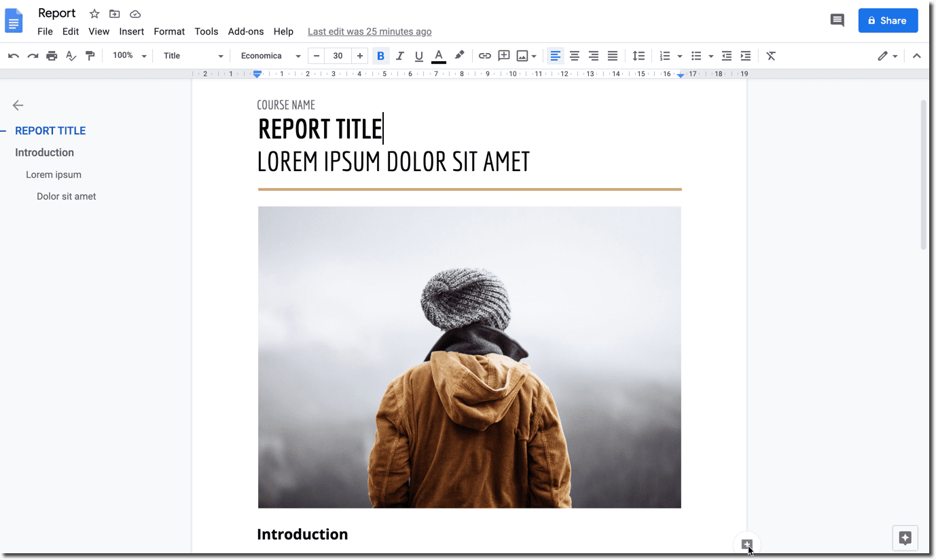Open the Economica font dropdown
936x560 pixels.
270,56
